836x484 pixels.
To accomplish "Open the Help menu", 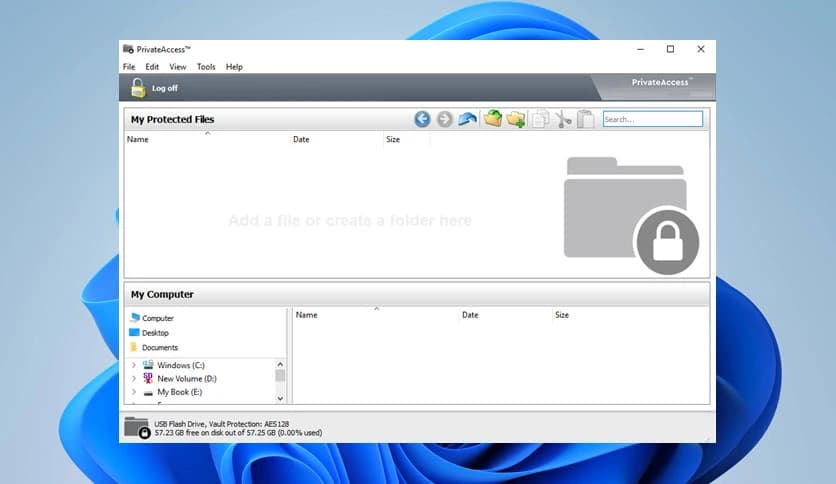I will (234, 67).
